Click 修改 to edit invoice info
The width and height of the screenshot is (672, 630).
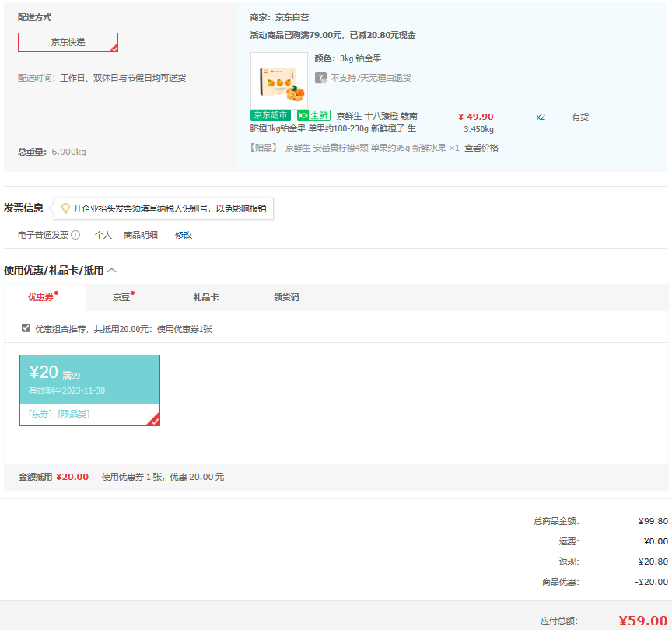click(184, 235)
